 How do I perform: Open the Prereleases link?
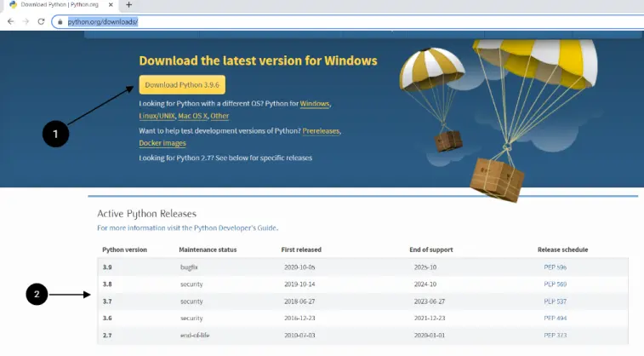(x=322, y=130)
